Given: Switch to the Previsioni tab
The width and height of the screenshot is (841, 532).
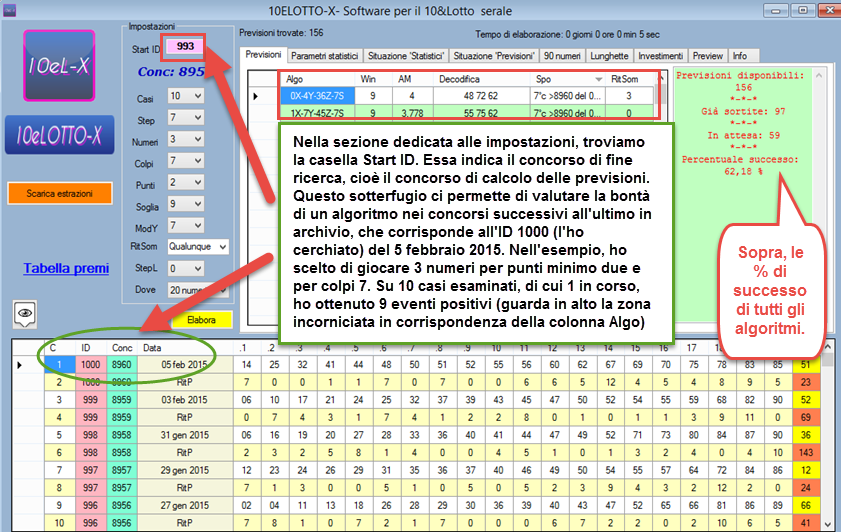Looking at the screenshot, I should point(263,55).
